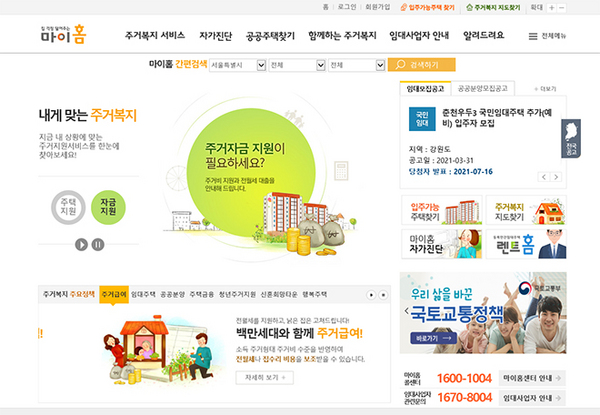Expand the last 전체 dropdown
The height and width of the screenshot is (415, 600).
point(357,65)
